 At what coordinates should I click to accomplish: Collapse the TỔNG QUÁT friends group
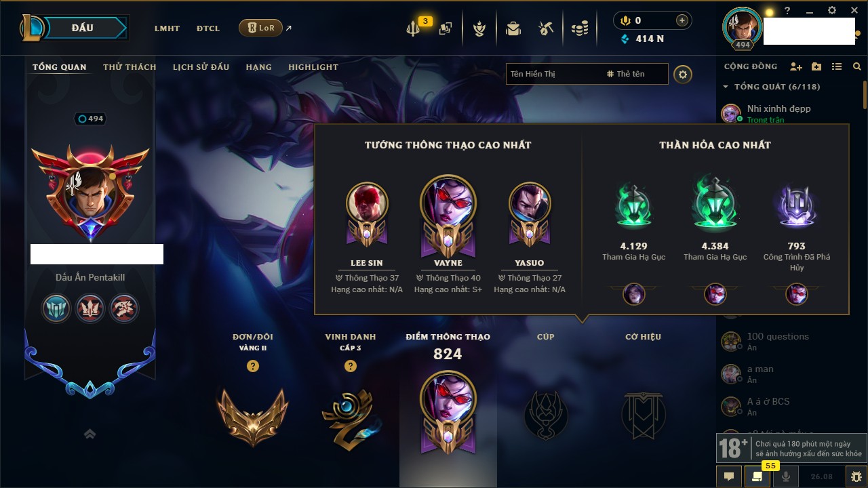pos(726,87)
